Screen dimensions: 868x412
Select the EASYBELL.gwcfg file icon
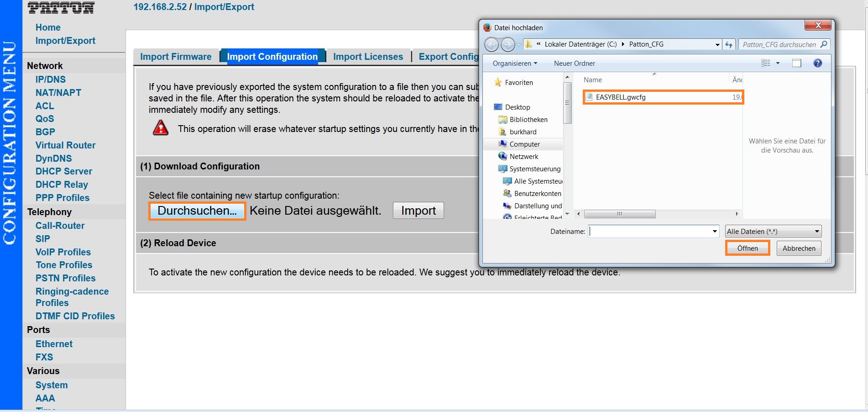click(589, 97)
